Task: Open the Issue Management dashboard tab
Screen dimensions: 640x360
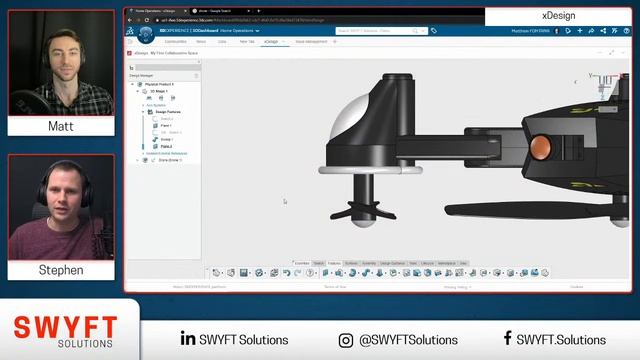Action: [x=311, y=42]
